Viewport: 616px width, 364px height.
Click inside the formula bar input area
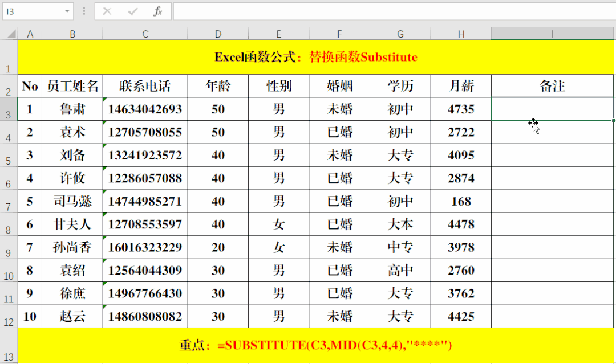click(x=395, y=11)
